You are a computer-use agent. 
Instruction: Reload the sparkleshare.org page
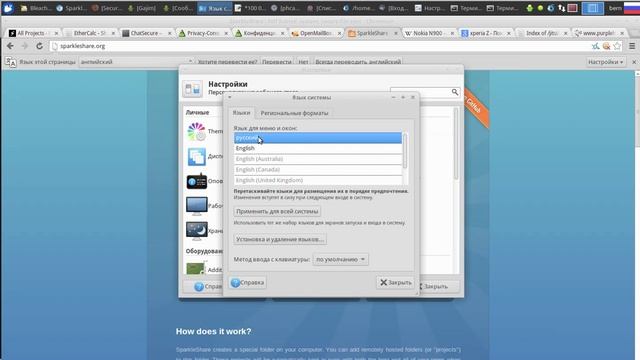(40, 46)
